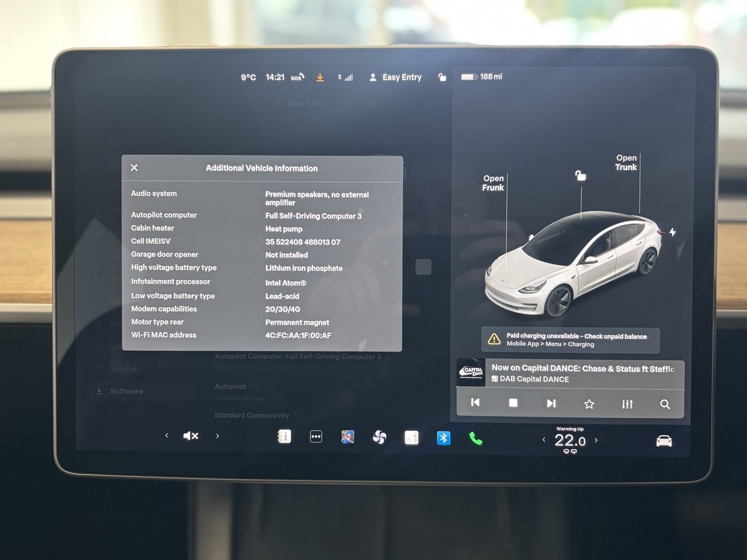Screen dimensions: 747x560
Task: Open the climate fan controls
Action: (379, 437)
